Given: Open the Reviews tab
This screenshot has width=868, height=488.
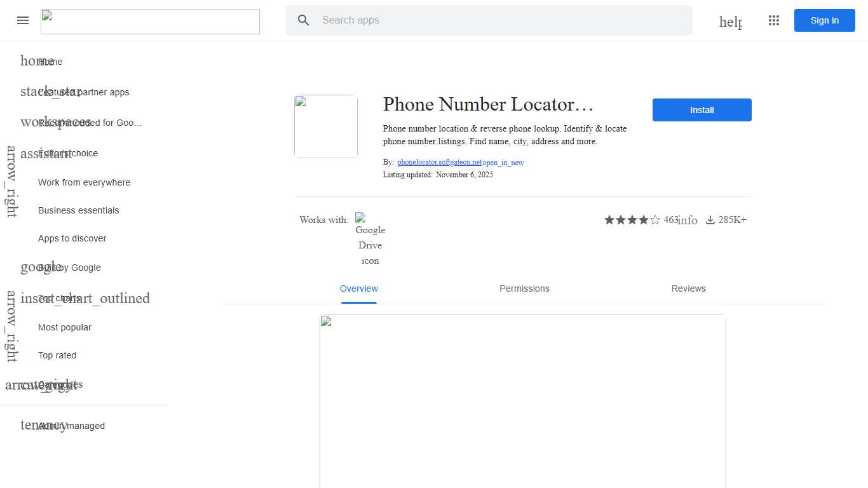Looking at the screenshot, I should (688, 288).
